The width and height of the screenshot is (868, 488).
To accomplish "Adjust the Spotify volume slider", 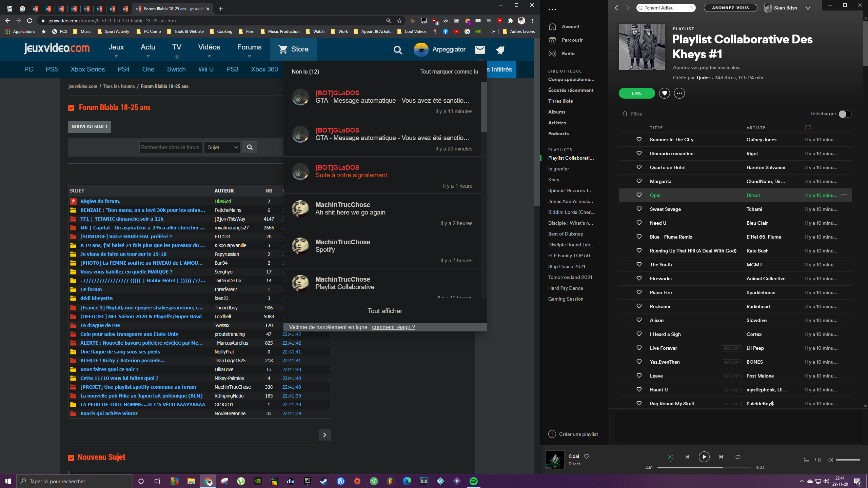I will point(848,460).
